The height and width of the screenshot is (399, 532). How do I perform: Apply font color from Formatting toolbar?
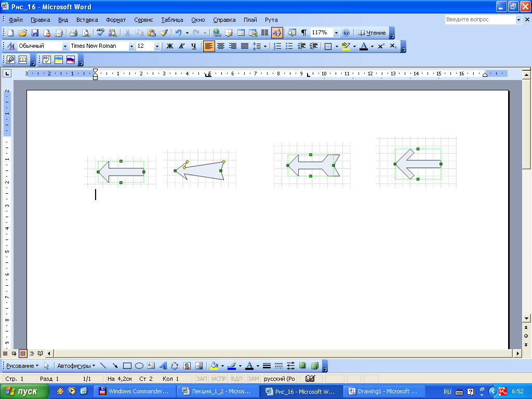(363, 46)
